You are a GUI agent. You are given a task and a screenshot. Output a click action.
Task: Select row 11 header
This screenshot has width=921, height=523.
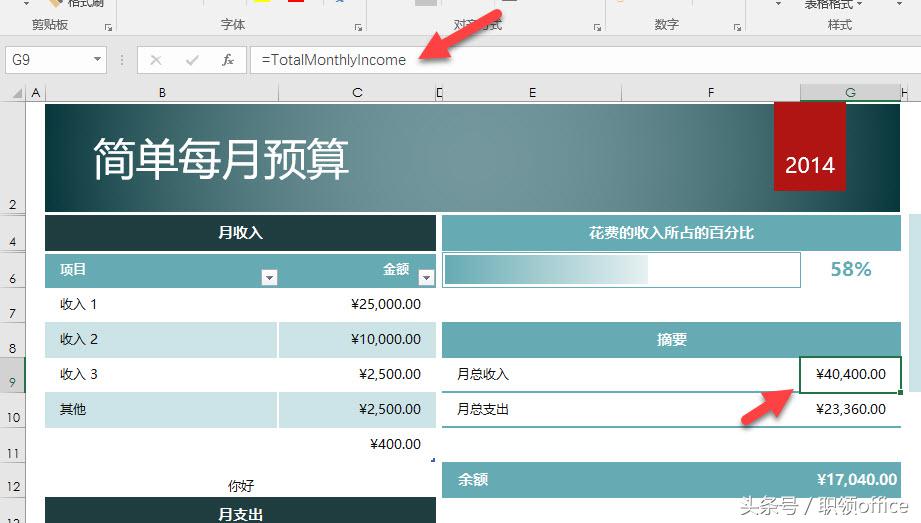tap(12, 445)
